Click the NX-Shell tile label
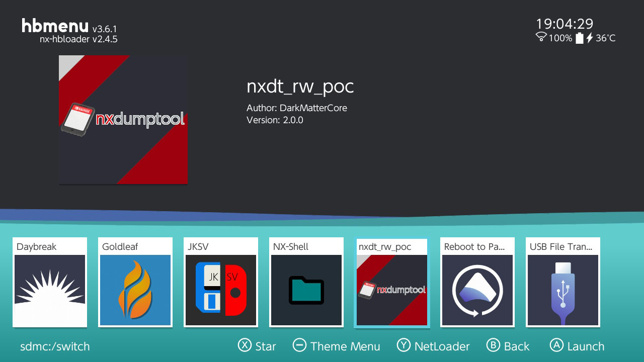Image resolution: width=644 pixels, height=362 pixels. pos(291,247)
